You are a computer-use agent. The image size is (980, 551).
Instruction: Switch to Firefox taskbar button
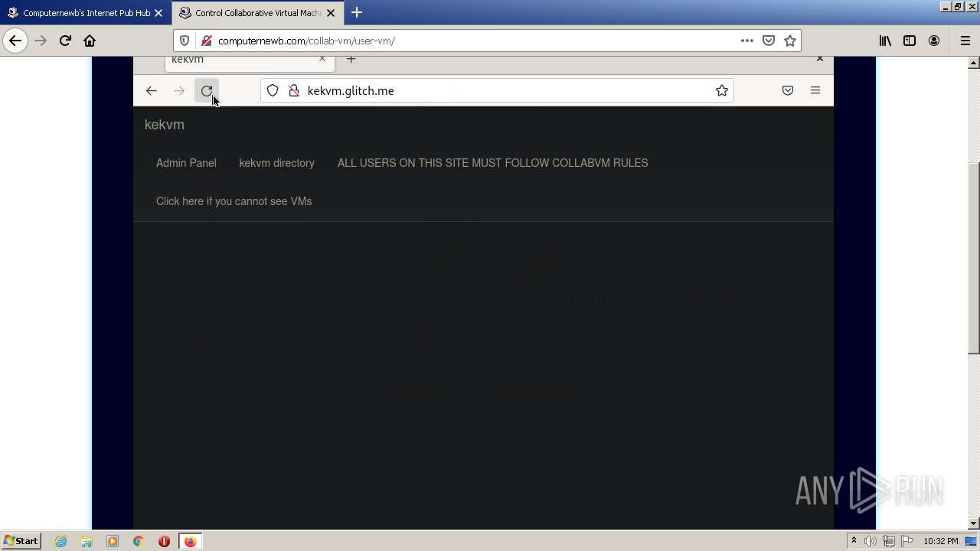coord(190,541)
